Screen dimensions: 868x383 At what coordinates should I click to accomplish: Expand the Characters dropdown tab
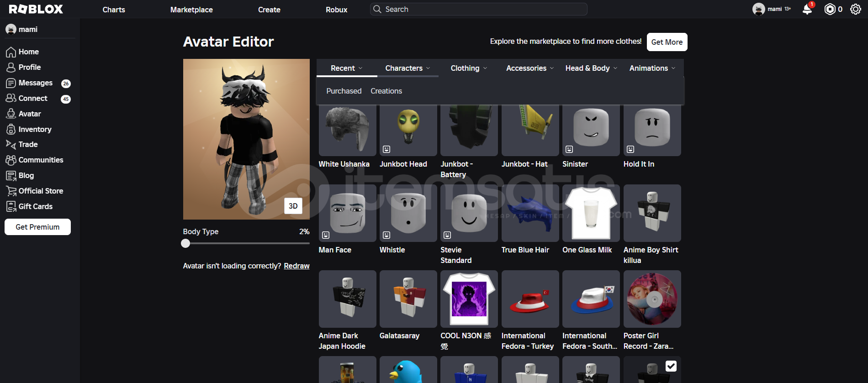(408, 68)
